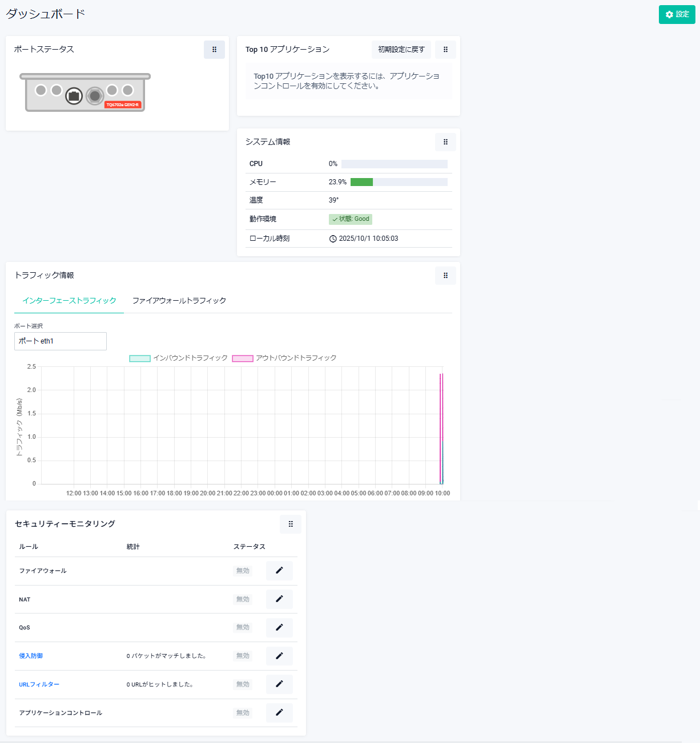This screenshot has height=743, width=700.
Task: Toggle アウトバウンドトラフィック legend in chart
Action: click(x=284, y=358)
